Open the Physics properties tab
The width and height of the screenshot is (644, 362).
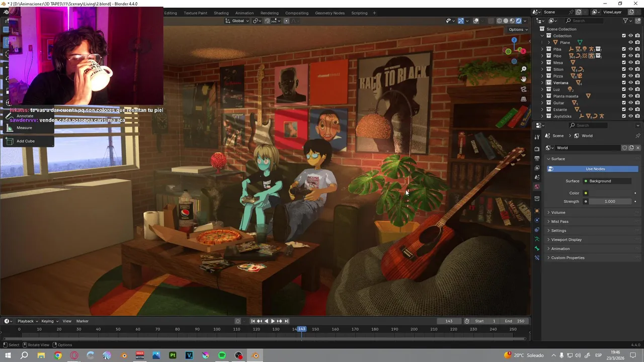pyautogui.click(x=537, y=220)
